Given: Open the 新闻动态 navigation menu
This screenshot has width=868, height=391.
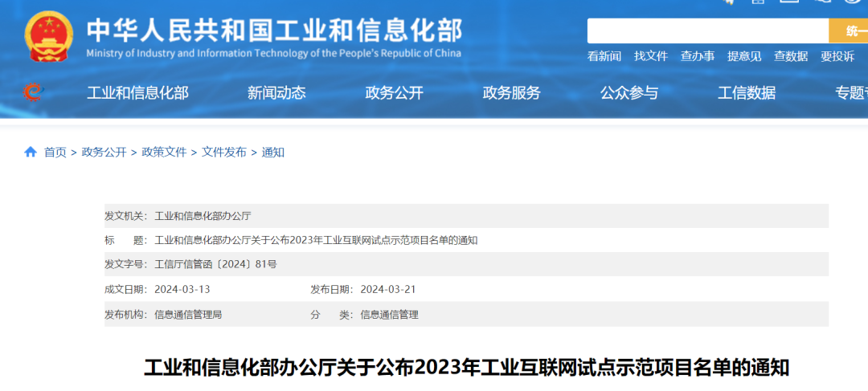Looking at the screenshot, I should pyautogui.click(x=276, y=93).
